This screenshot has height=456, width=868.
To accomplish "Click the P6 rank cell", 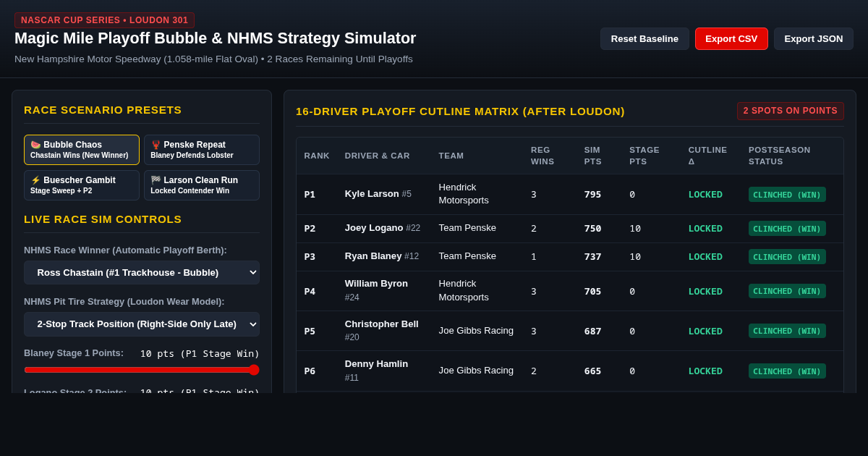I will (310, 371).
